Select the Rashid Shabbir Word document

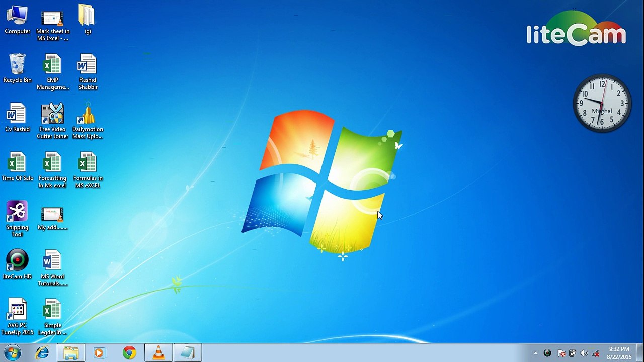coord(88,72)
